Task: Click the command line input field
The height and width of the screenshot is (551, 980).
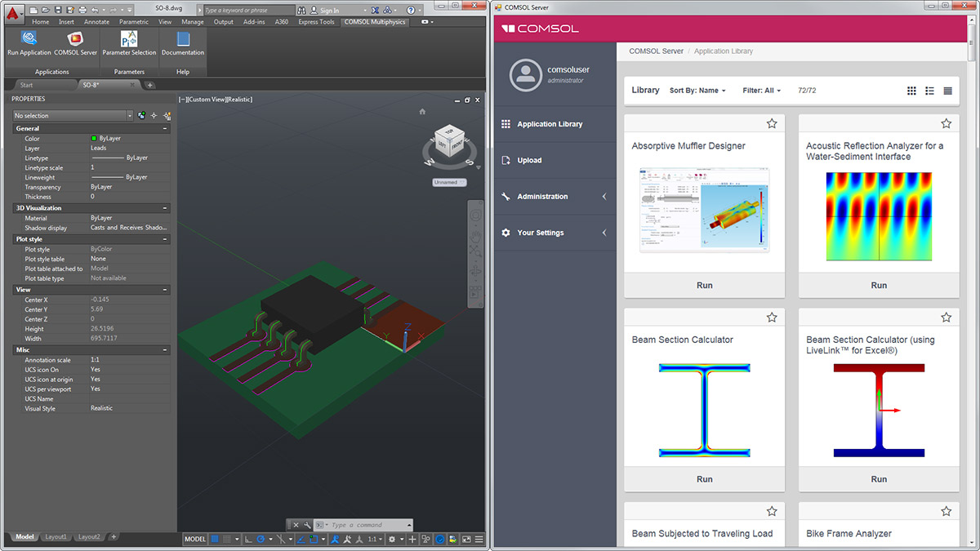Action: click(x=367, y=525)
